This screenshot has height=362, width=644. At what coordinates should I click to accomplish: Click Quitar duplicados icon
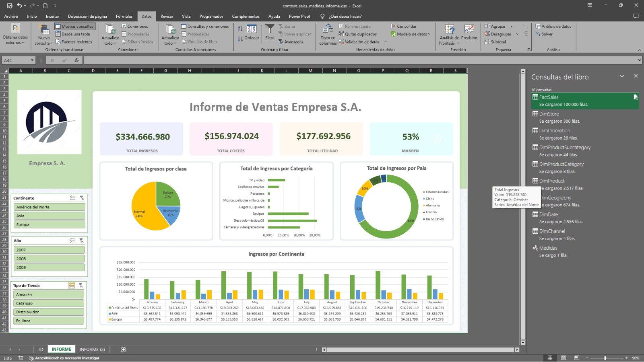tap(341, 34)
